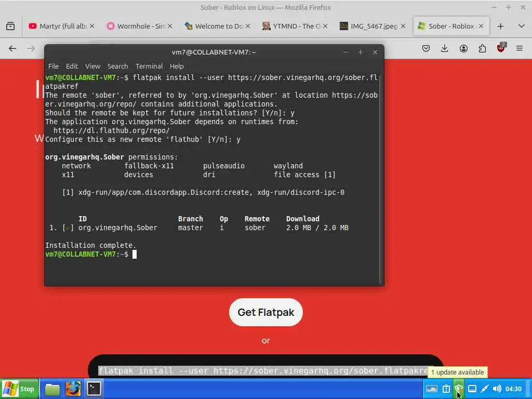The width and height of the screenshot is (532, 399).
Task: Click the network connection tray icon
Action: tap(485, 389)
